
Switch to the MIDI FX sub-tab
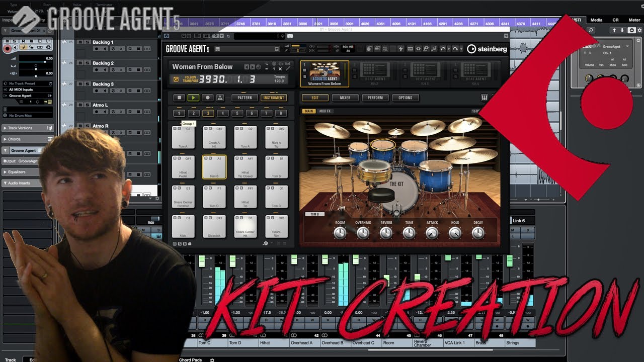(x=326, y=111)
